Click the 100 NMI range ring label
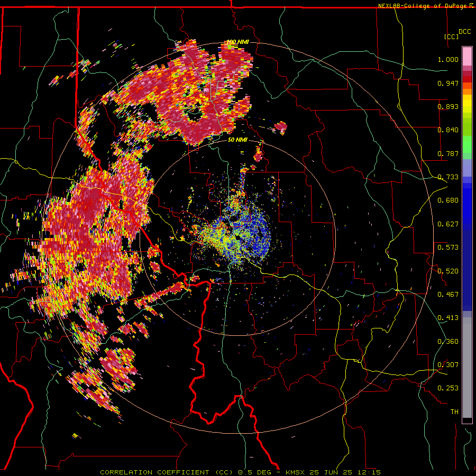Image resolution: width=476 pixels, height=476 pixels. 237,42
